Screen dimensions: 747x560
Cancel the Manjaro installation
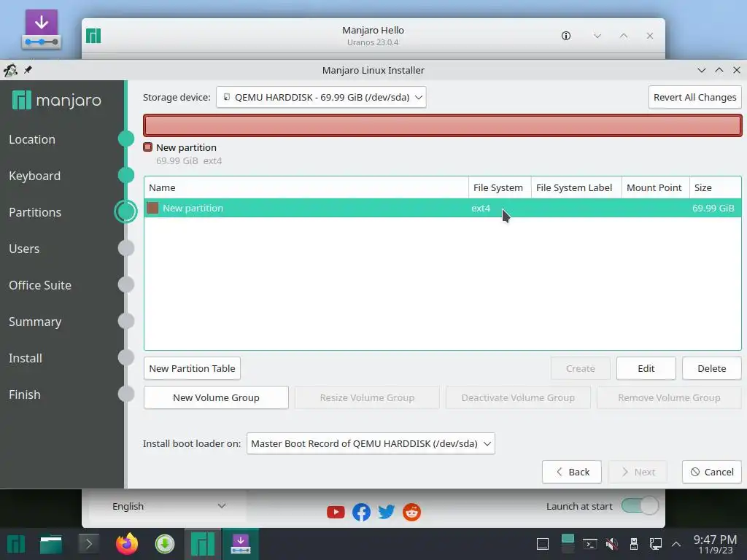[712, 472]
